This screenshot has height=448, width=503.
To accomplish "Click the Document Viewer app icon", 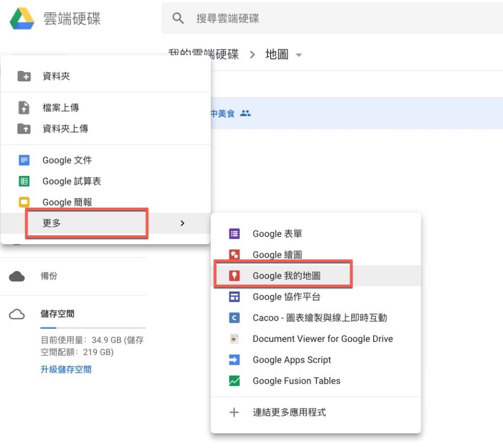I will coord(234,339).
